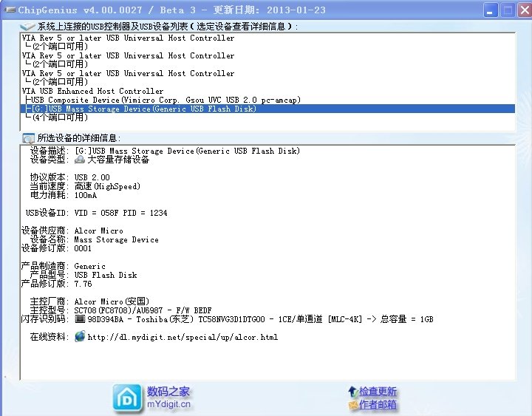
Task: Open the 作者邮箱 author email link
Action: coord(378,405)
